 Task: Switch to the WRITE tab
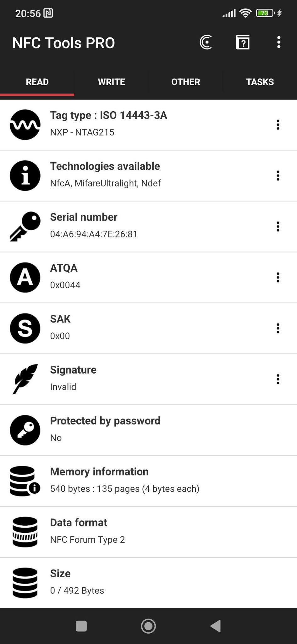point(111,82)
